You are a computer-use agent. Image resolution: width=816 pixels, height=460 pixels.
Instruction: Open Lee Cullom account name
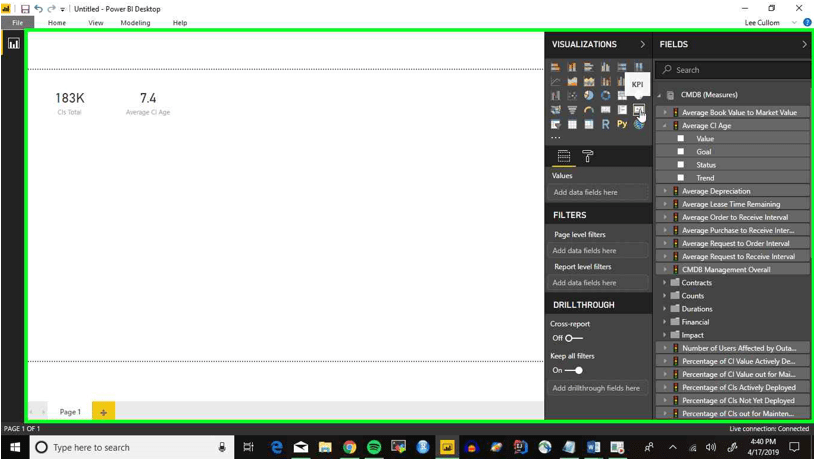pyautogui.click(x=762, y=23)
